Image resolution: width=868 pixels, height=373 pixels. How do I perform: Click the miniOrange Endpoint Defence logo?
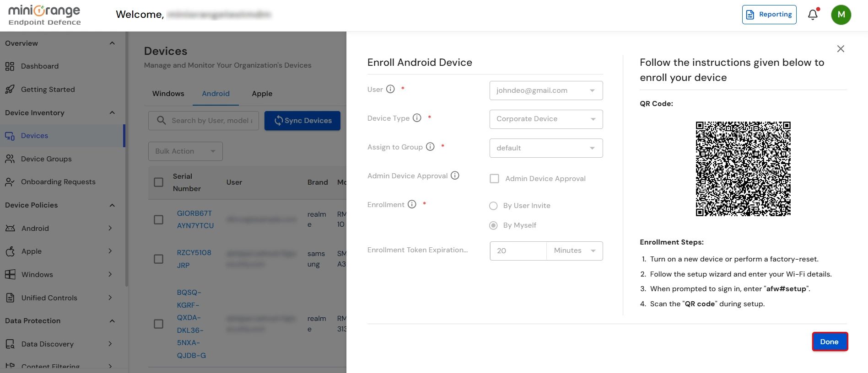(44, 15)
